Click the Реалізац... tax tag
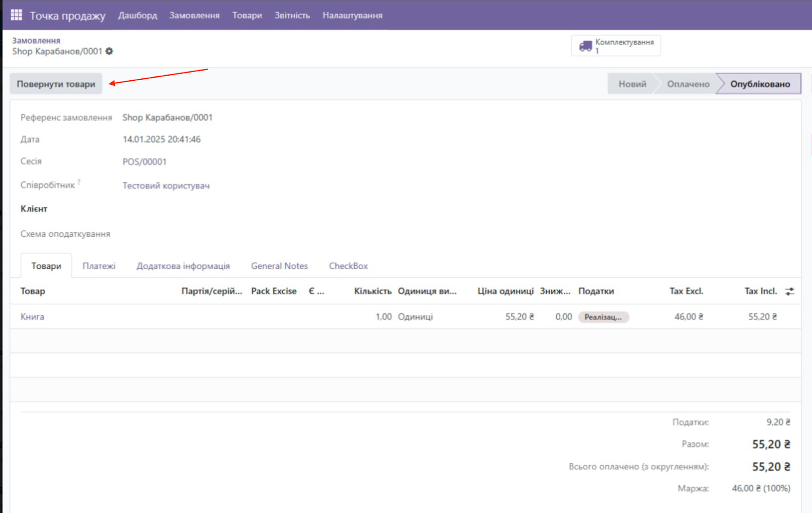The image size is (812, 513). [603, 317]
